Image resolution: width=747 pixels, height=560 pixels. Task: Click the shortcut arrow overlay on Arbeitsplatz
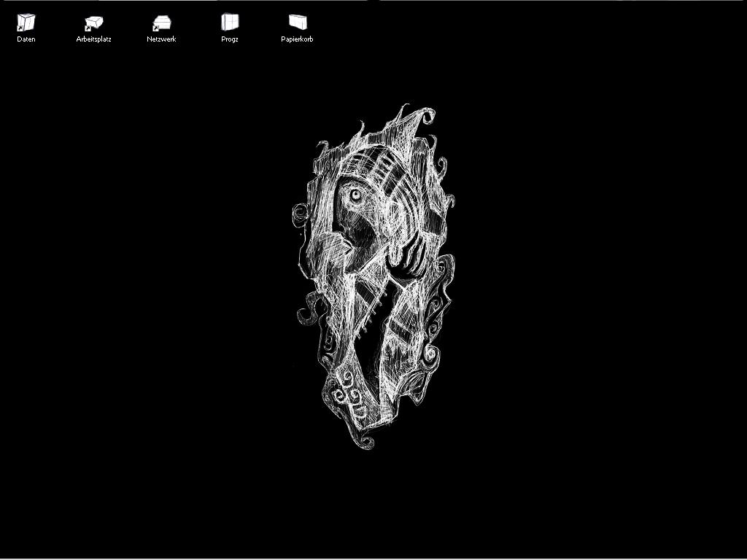tap(88, 28)
